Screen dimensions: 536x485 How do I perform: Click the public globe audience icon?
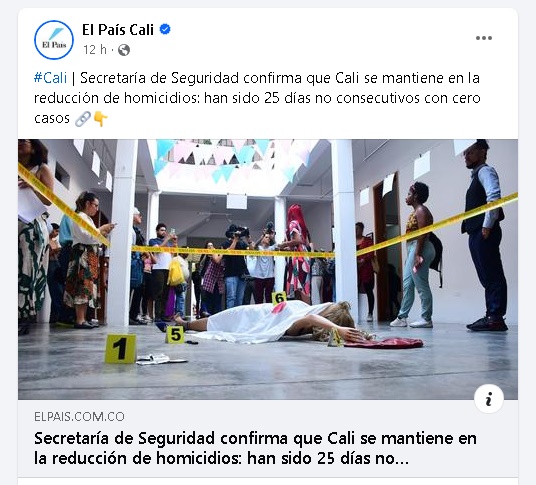[x=124, y=50]
